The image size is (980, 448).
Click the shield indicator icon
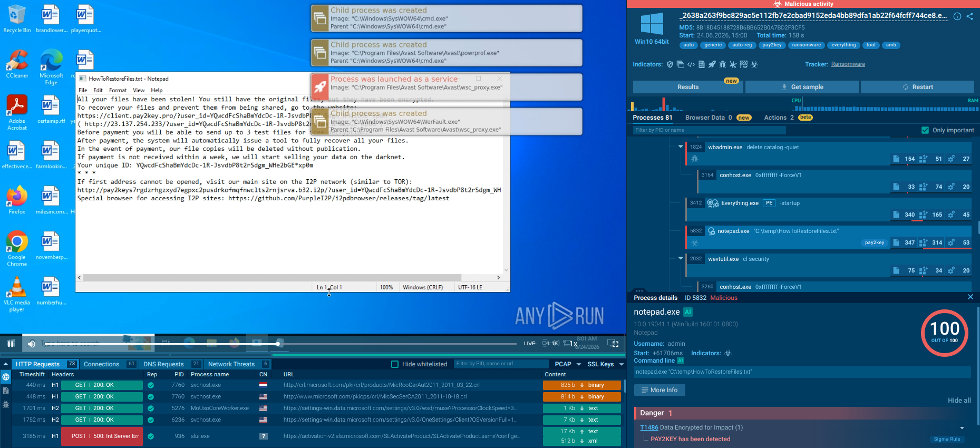[x=670, y=64]
